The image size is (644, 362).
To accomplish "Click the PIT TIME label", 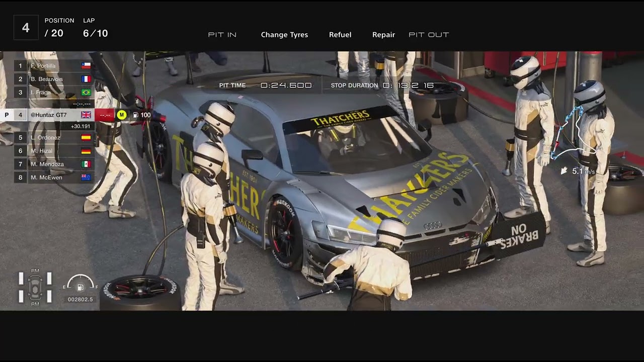I will pyautogui.click(x=232, y=85).
